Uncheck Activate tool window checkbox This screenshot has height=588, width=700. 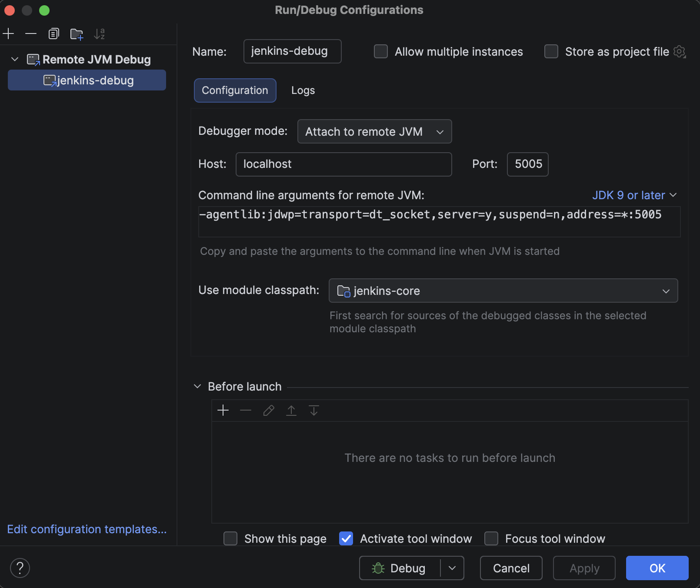[x=346, y=538]
